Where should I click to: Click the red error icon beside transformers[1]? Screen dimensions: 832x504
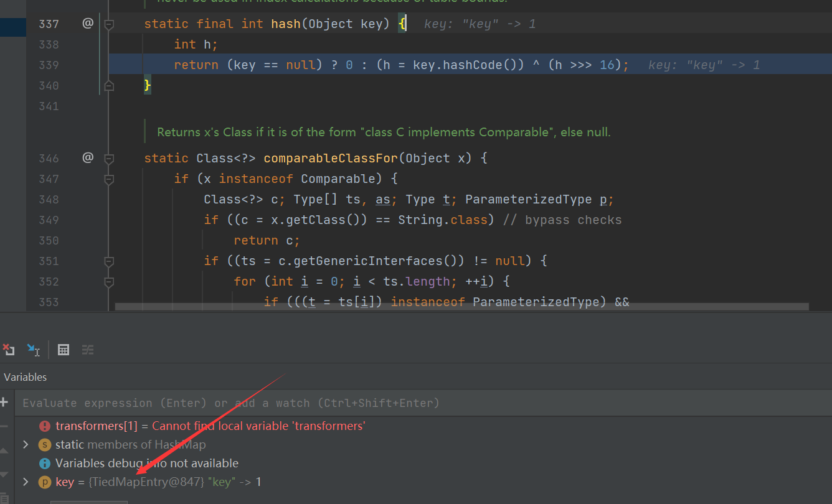coord(45,426)
